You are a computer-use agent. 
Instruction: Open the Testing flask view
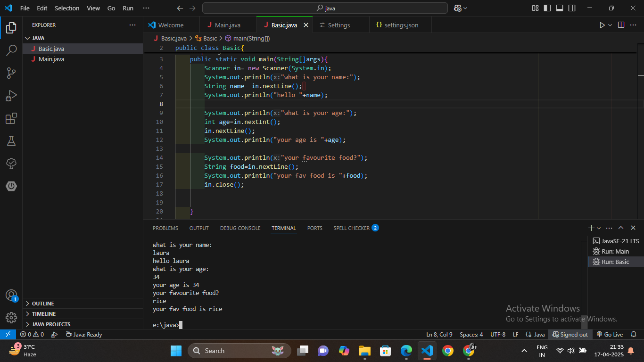click(11, 141)
